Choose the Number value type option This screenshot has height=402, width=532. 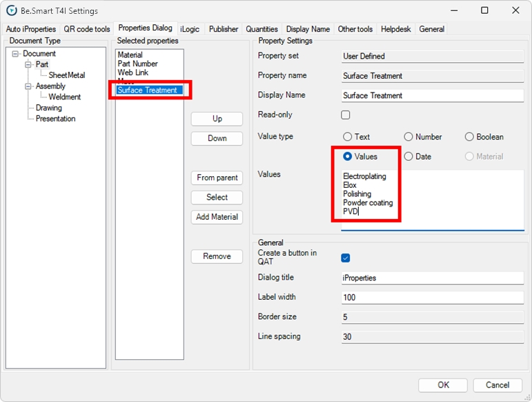408,137
